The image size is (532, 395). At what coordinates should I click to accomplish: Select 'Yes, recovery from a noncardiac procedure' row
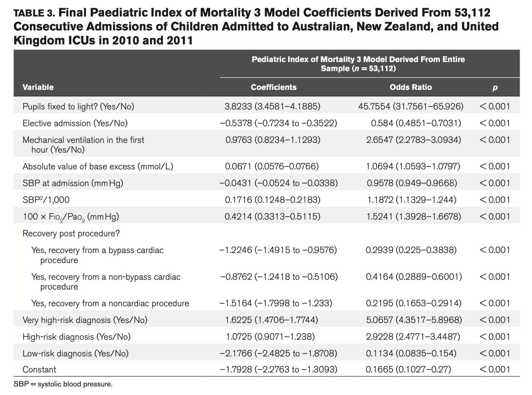tap(110, 303)
